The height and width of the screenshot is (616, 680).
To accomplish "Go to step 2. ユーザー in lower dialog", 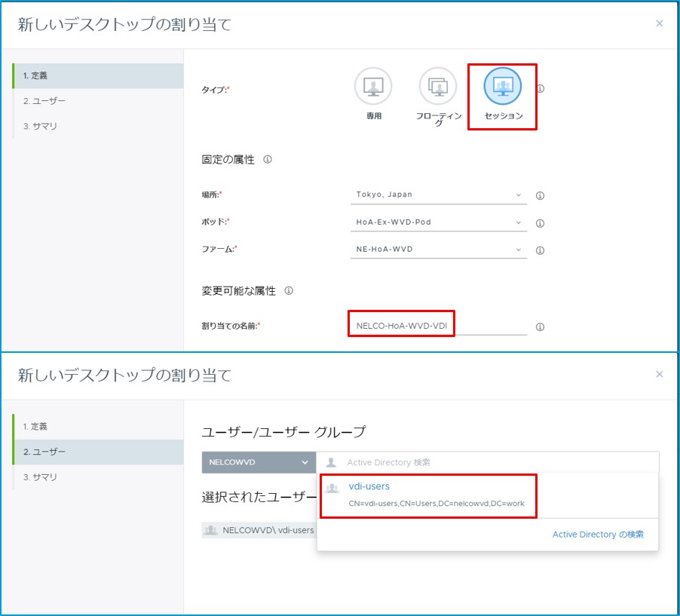I will pyautogui.click(x=99, y=452).
